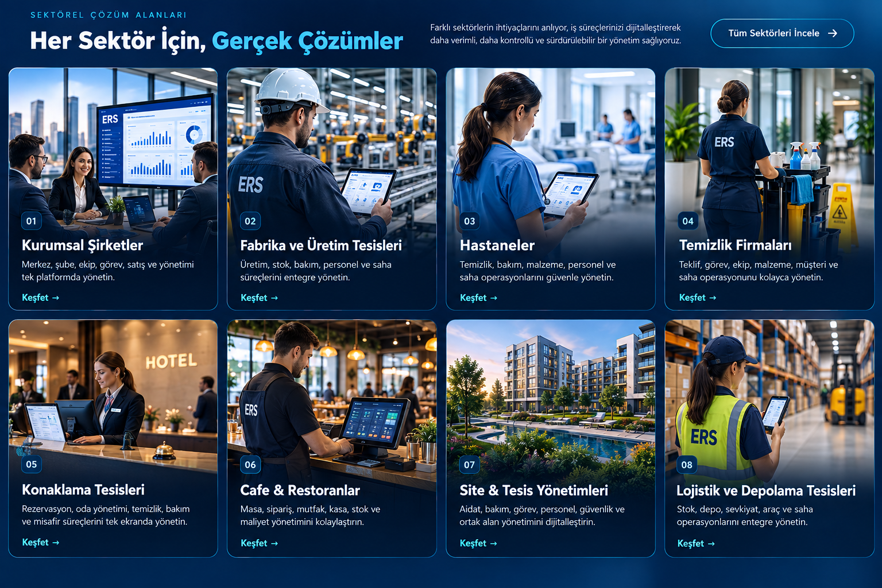Click the 07 number badge
Viewport: 882px width, 588px height.
pyautogui.click(x=470, y=465)
